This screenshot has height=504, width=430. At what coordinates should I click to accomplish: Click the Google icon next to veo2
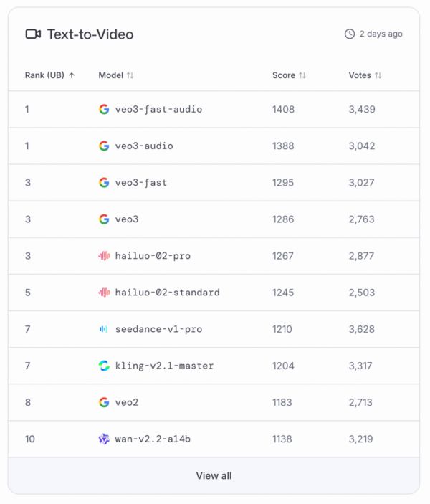(x=104, y=402)
